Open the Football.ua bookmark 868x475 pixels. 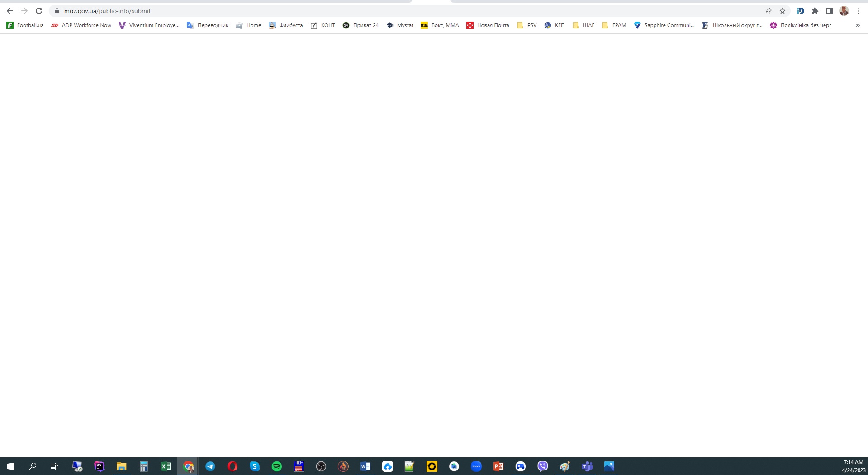25,25
